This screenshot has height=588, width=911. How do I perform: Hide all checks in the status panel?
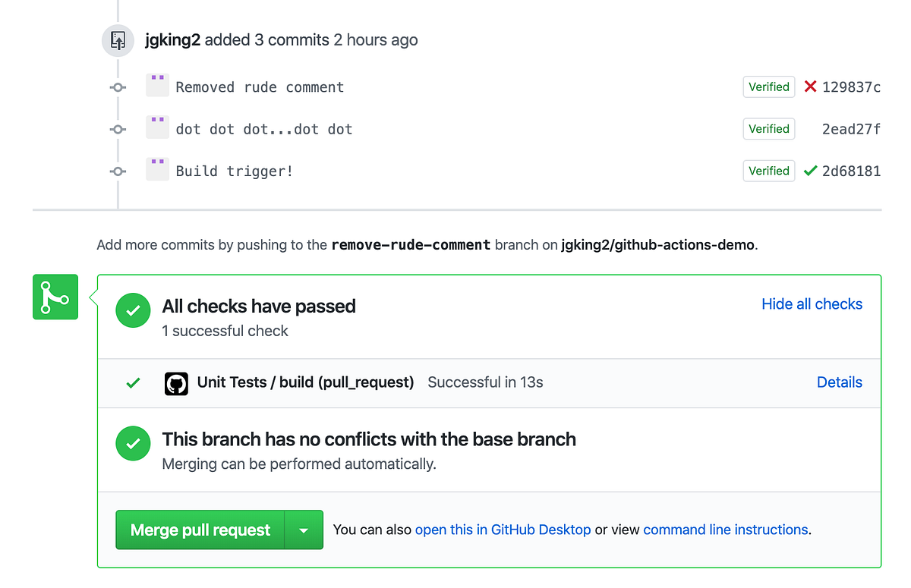812,303
